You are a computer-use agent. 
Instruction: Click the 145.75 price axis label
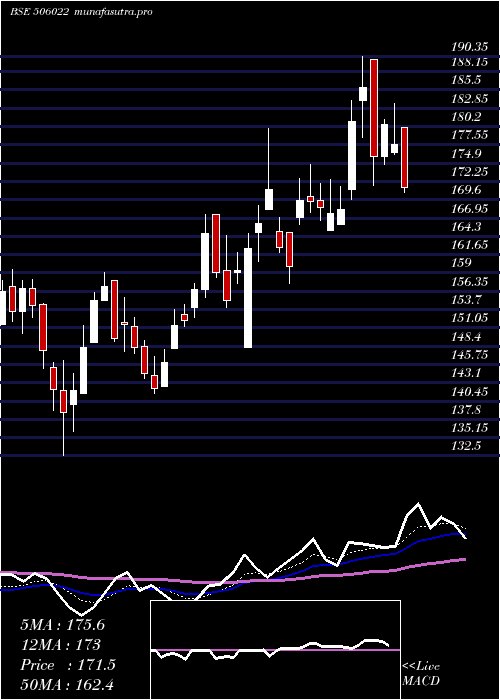(469, 354)
